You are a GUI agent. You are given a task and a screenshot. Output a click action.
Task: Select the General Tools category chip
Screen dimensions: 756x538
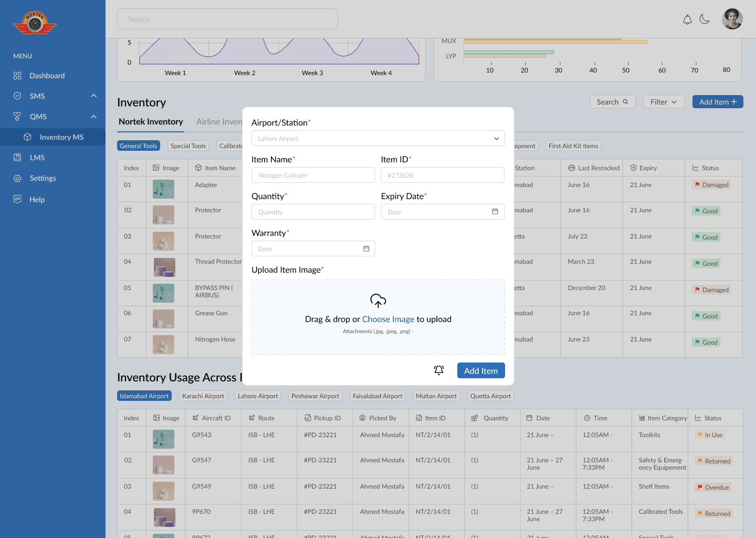tap(139, 146)
